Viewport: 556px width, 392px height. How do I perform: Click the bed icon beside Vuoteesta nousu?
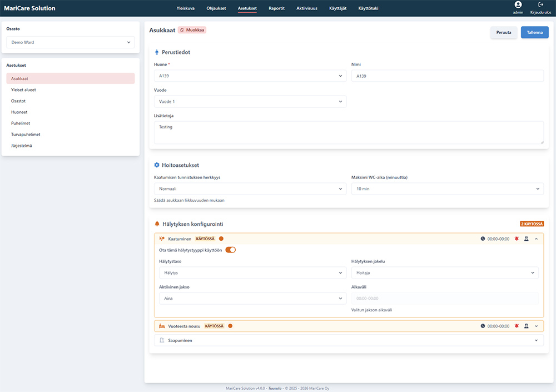tap(162, 326)
